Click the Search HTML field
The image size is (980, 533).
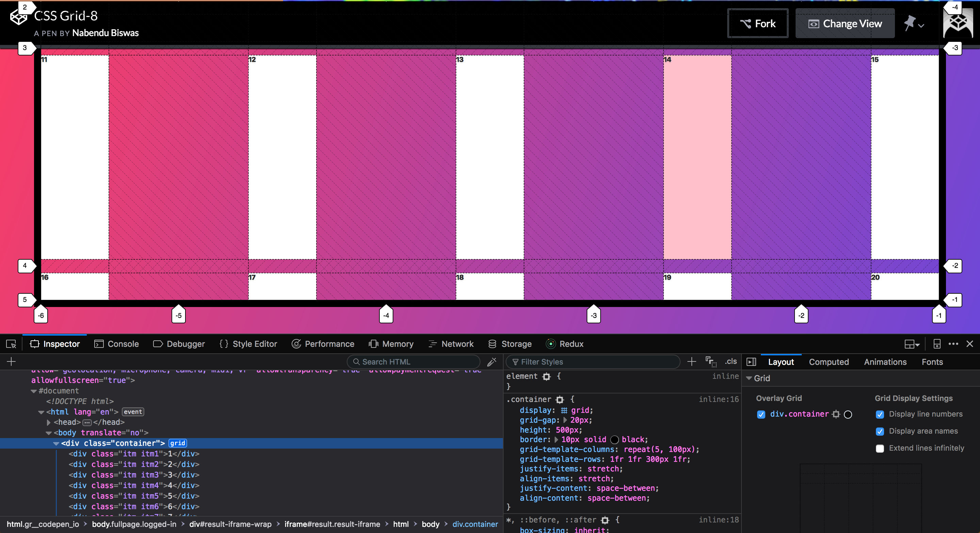click(413, 362)
